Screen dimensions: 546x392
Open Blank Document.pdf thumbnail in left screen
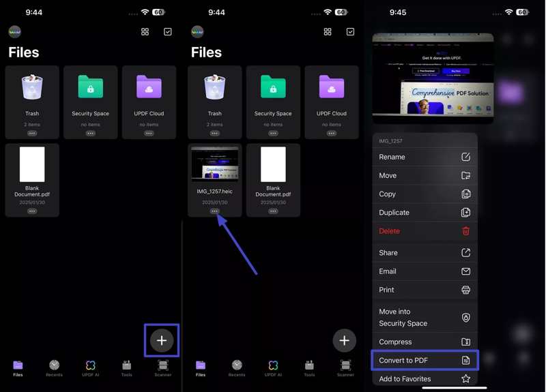point(32,164)
